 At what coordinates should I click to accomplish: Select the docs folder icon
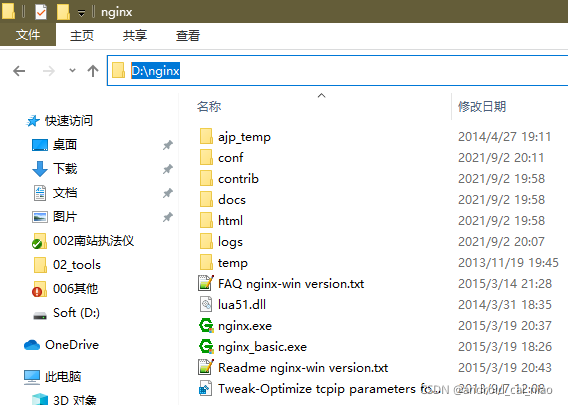point(206,200)
